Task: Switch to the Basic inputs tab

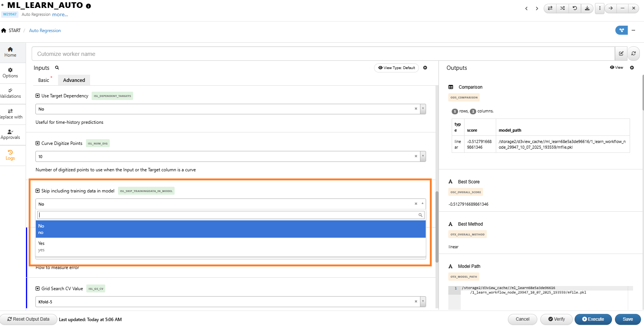Action: pyautogui.click(x=44, y=80)
